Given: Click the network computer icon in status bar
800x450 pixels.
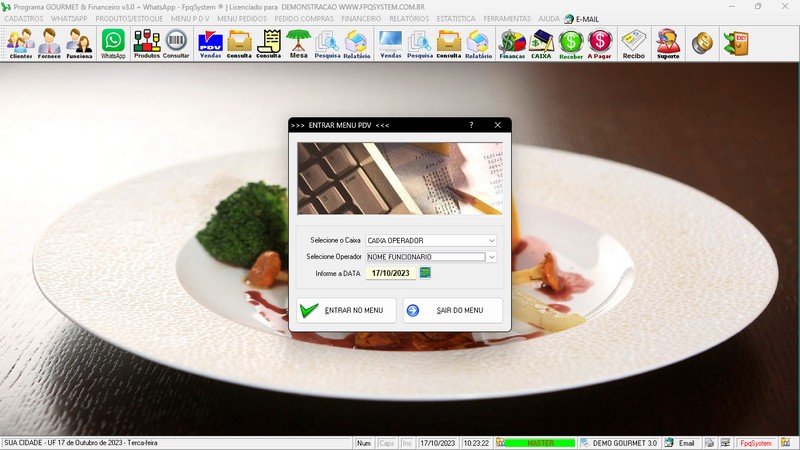Looking at the screenshot, I should coord(726,443).
